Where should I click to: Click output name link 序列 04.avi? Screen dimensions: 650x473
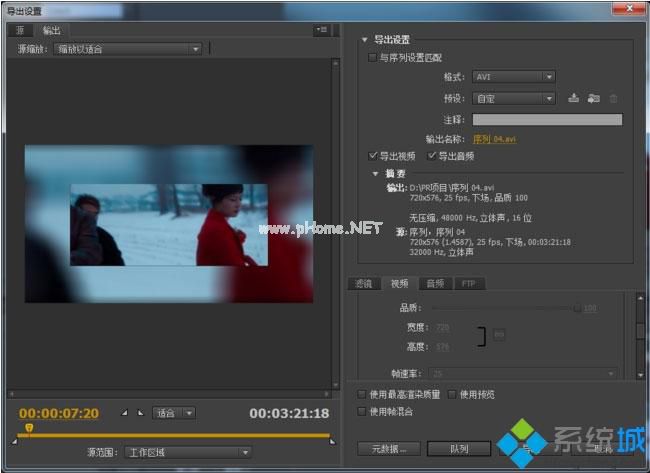(495, 139)
